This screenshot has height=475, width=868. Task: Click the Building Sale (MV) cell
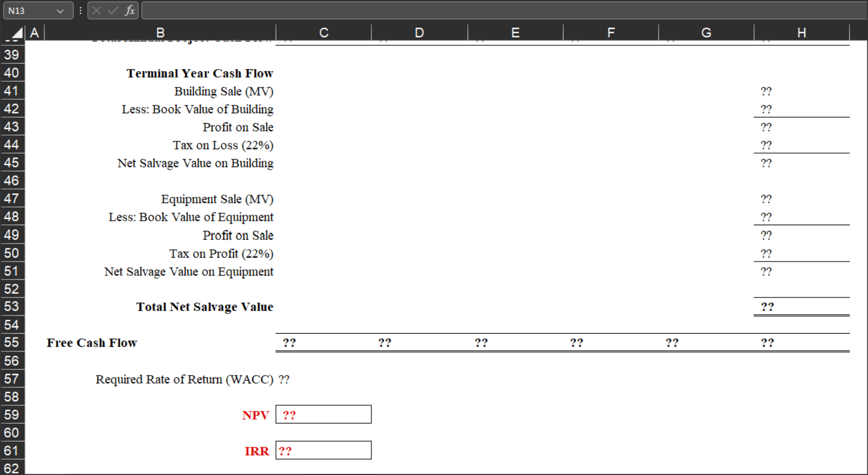pos(224,91)
